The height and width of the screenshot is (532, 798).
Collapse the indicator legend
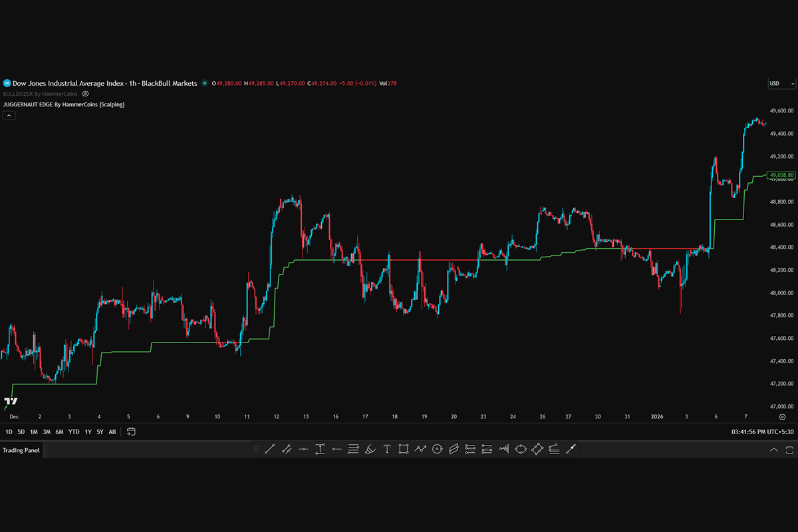[9, 115]
